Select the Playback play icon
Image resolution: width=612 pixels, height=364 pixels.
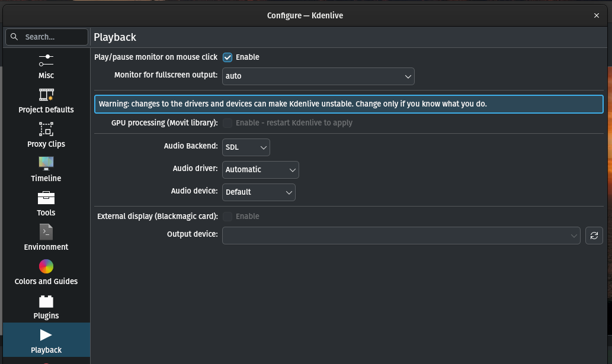coord(46,335)
